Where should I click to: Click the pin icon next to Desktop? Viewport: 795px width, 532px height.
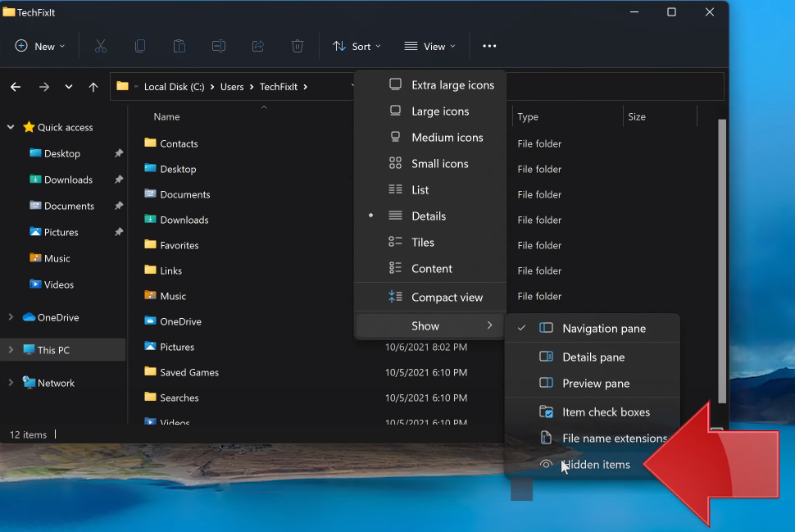click(119, 153)
